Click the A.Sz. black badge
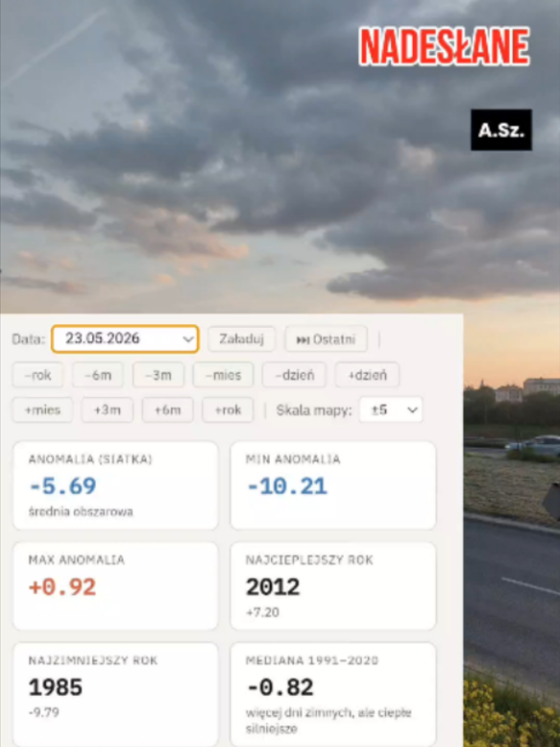This screenshot has height=747, width=560. tap(501, 130)
